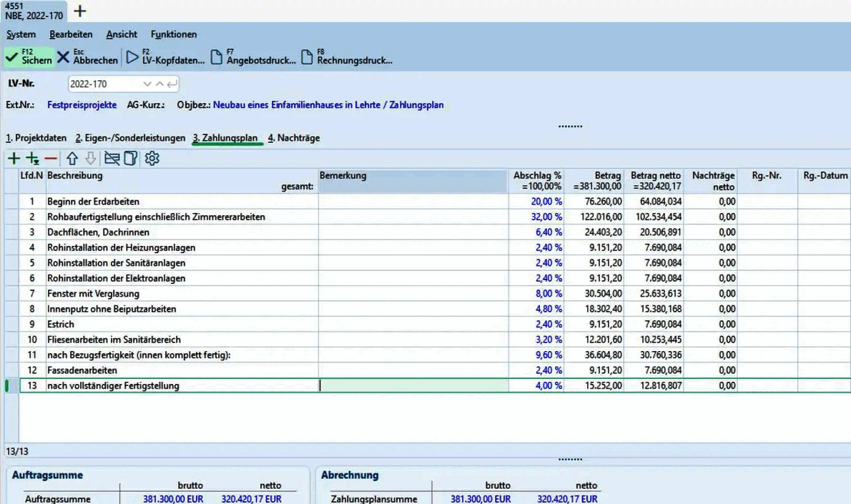Open LV-Kopfdaten (F2)
This screenshot has width=851, height=504.
tap(166, 57)
